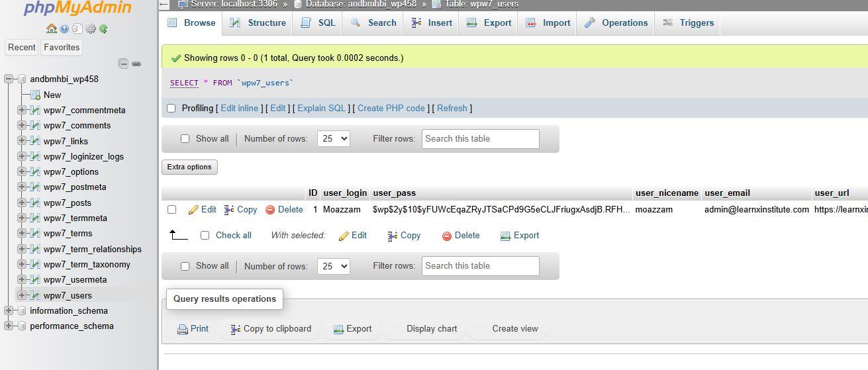Click the top Search this table field
868x370 pixels.
click(x=480, y=139)
